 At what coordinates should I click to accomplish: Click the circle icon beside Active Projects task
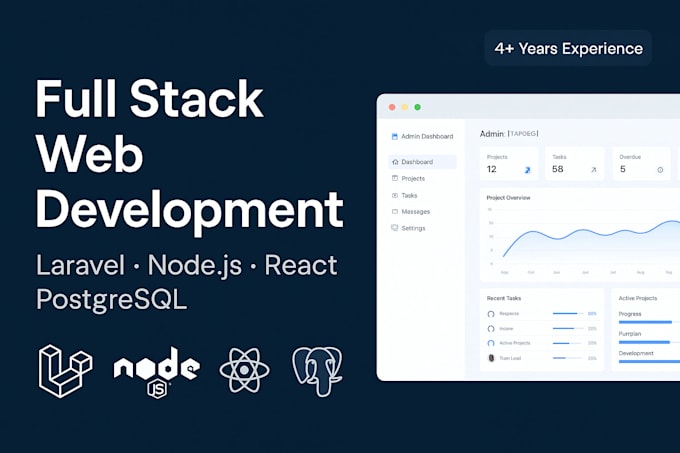click(491, 343)
